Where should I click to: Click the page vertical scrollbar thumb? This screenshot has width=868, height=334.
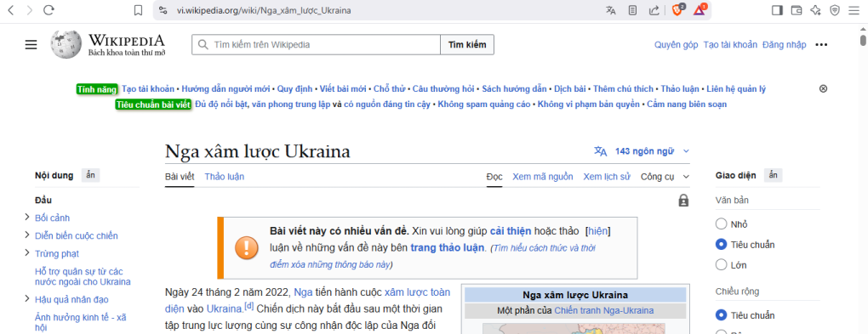pos(862,40)
